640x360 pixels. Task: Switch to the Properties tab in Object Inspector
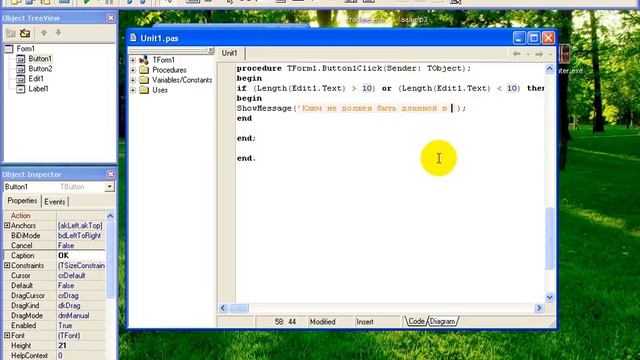click(22, 201)
